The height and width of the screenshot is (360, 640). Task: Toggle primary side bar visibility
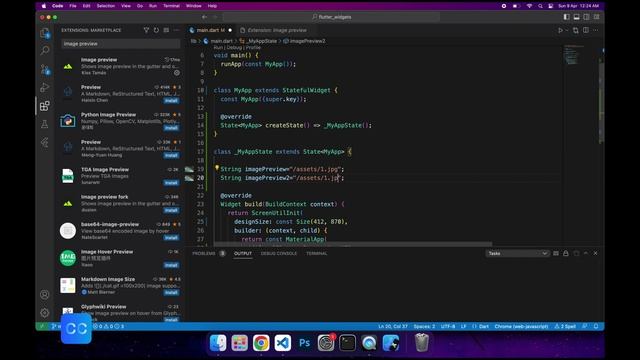(567, 17)
